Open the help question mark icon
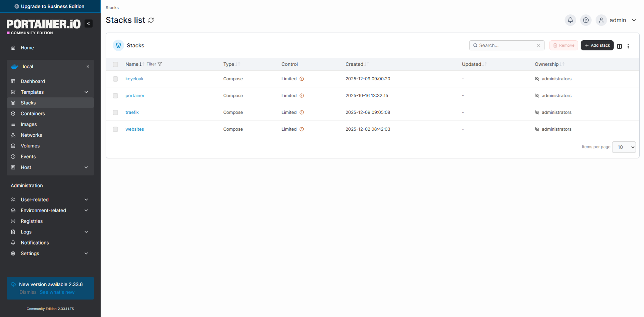This screenshot has height=317, width=644. click(x=586, y=20)
